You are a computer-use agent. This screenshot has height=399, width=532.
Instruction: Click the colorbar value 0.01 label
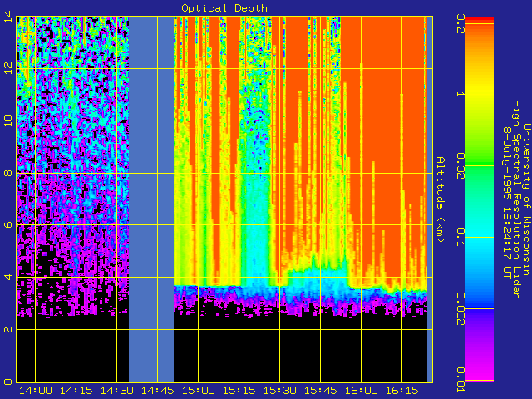point(461,380)
